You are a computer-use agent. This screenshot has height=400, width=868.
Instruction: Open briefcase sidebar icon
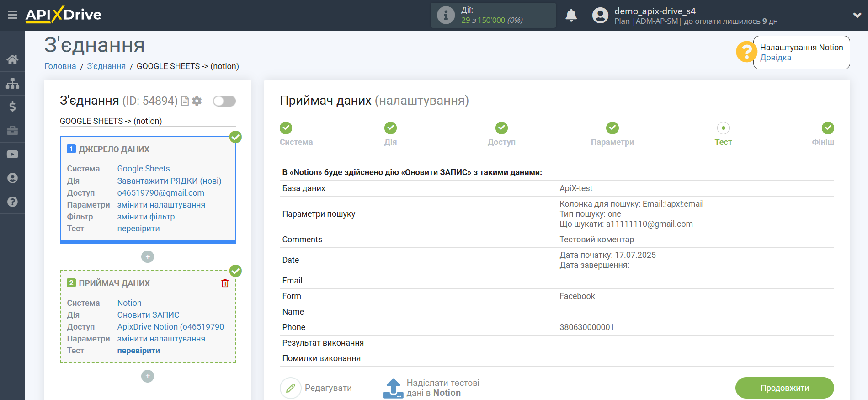(x=12, y=131)
